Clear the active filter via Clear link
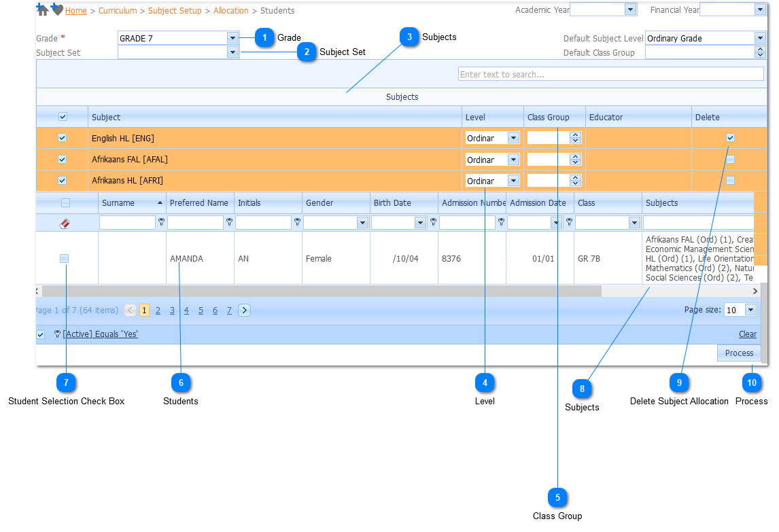This screenshot has width=779, height=532. (x=747, y=334)
